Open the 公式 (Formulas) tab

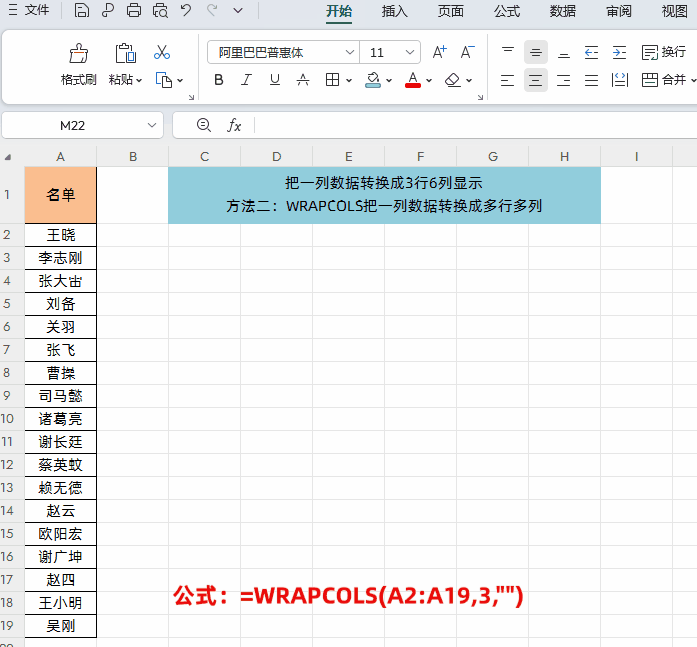507,11
